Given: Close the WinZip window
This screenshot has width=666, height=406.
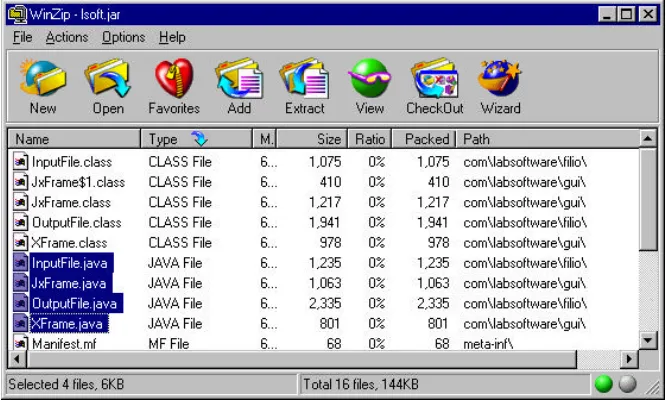Looking at the screenshot, I should click(648, 14).
